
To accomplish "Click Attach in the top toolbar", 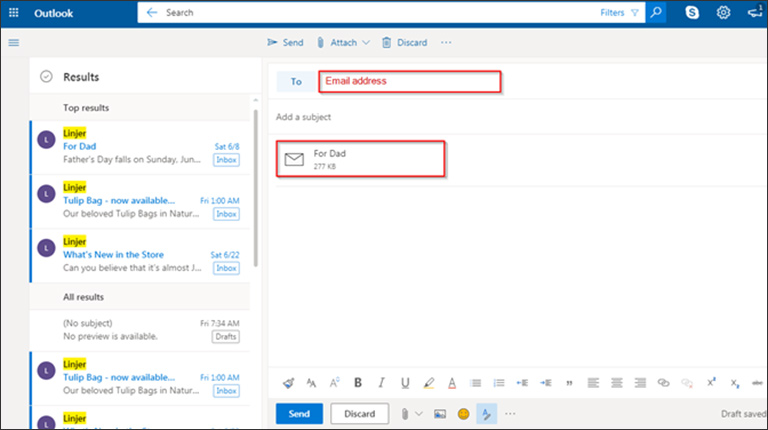I will pyautogui.click(x=337, y=43).
